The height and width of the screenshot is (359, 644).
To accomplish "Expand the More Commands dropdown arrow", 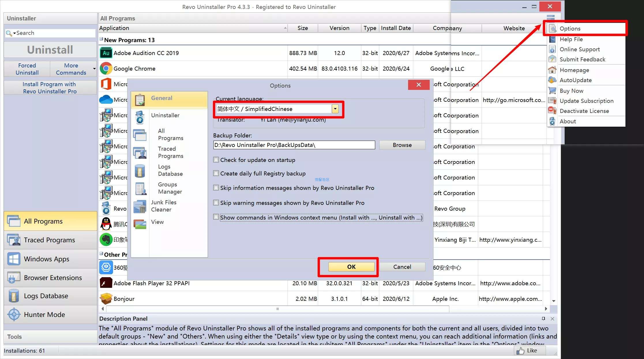I will pyautogui.click(x=94, y=69).
